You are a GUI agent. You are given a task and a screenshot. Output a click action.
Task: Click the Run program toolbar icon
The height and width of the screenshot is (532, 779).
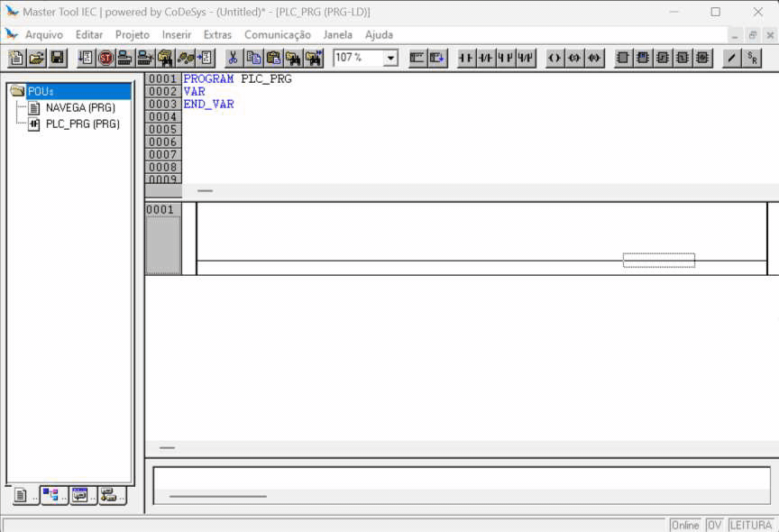click(x=86, y=58)
